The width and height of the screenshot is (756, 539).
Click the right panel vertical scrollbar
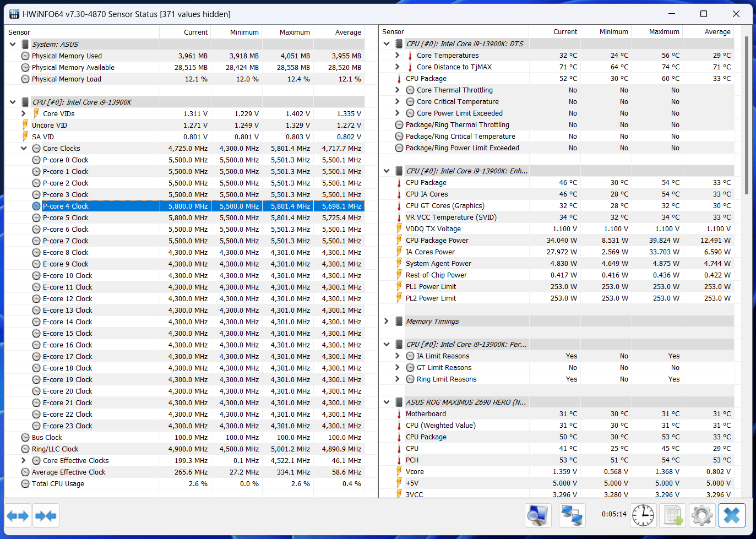tap(747, 115)
